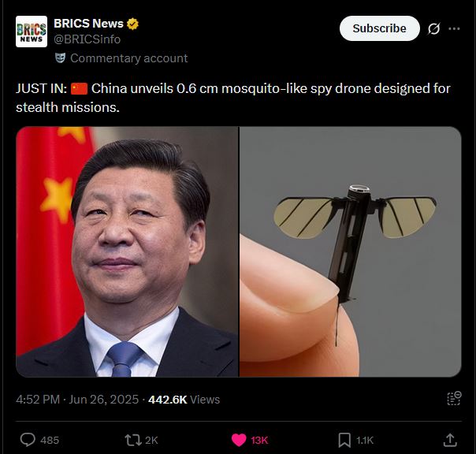Click the commentary account mask icon
Viewport: 476px width, 454px height.
coord(61,58)
